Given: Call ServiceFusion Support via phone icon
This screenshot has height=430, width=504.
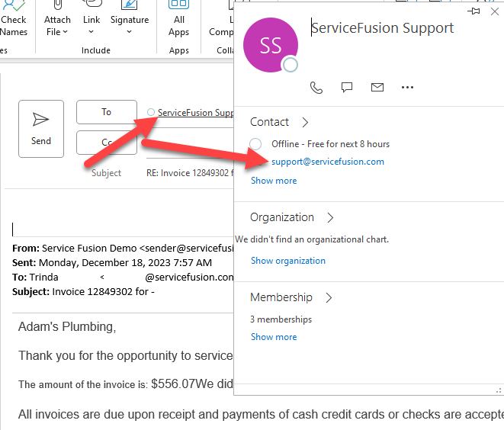Looking at the screenshot, I should pyautogui.click(x=316, y=88).
